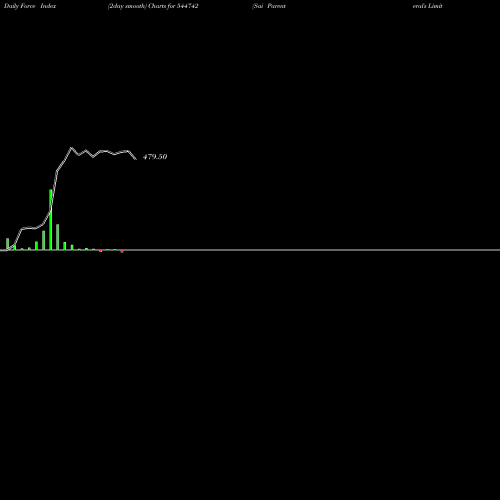Click the 479.50 price label
The image size is (500, 500).
[155, 157]
